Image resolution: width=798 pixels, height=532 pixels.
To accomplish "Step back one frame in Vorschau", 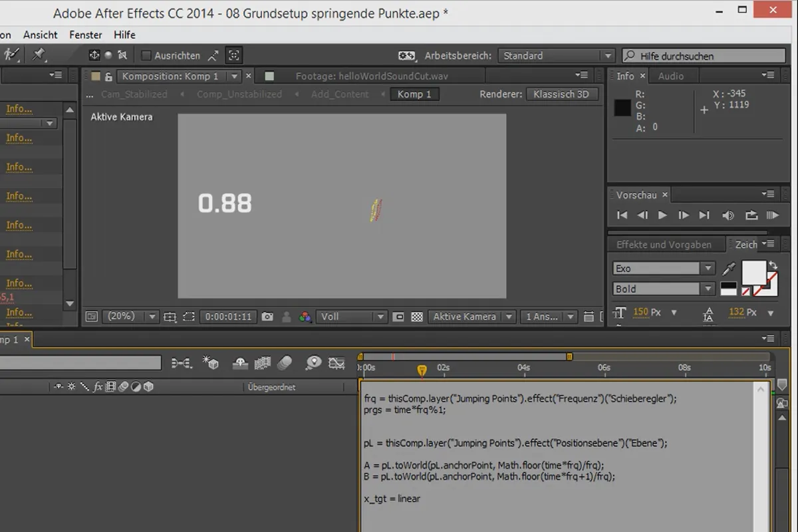I will tap(642, 215).
